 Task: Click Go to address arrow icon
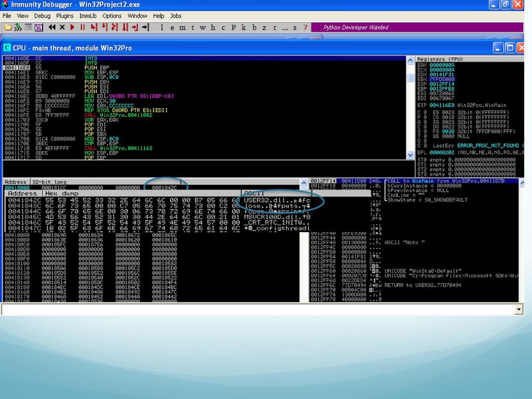(145, 27)
